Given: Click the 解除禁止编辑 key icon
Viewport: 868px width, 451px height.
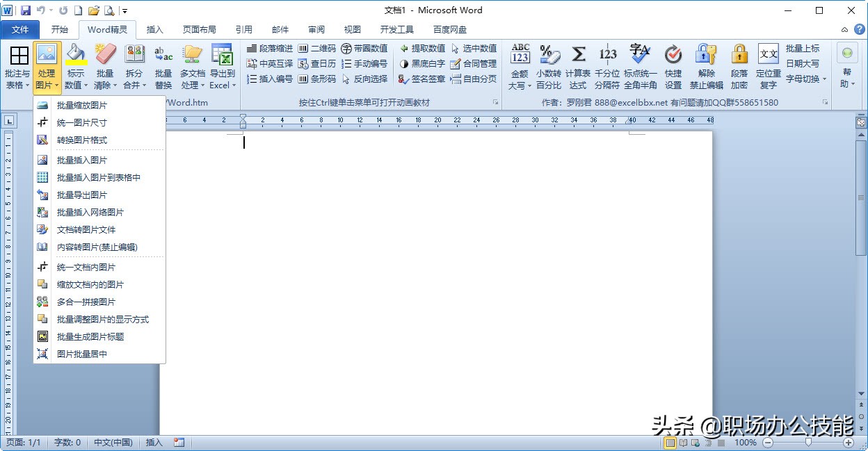Looking at the screenshot, I should 706,67.
